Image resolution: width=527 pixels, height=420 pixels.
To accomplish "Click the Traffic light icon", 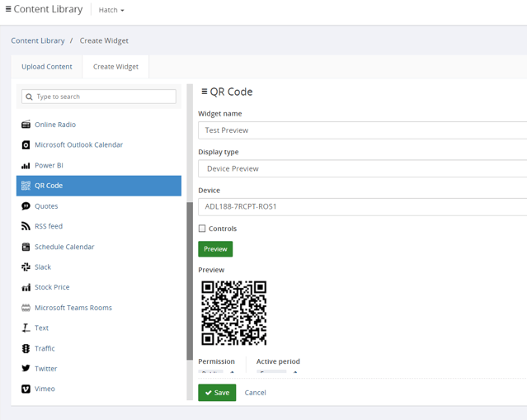I will pyautogui.click(x=26, y=348).
